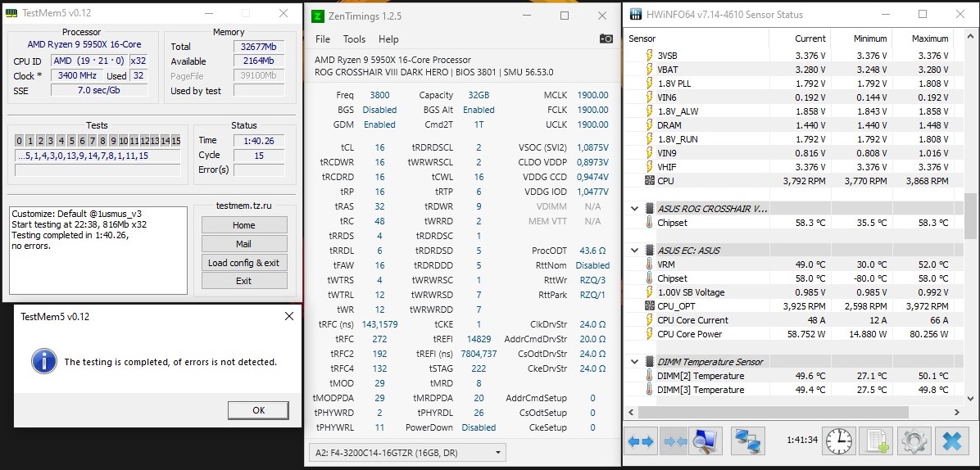Collapse the ASUS EC: ASUS sensor group
980x470 pixels.
point(635,251)
